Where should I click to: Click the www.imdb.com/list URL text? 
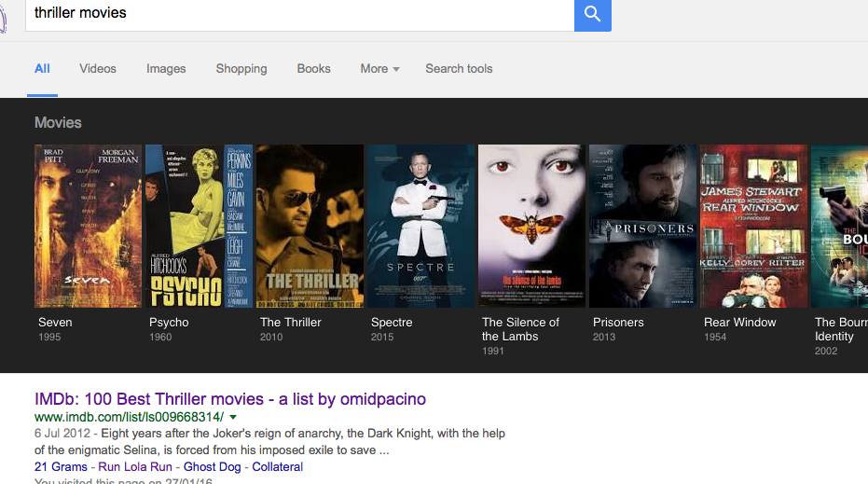(129, 417)
